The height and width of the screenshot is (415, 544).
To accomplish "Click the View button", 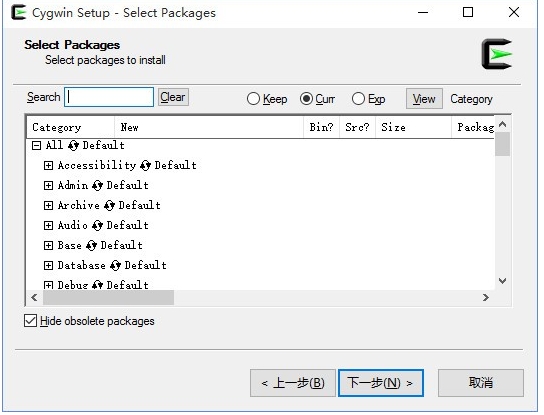I will coord(424,99).
